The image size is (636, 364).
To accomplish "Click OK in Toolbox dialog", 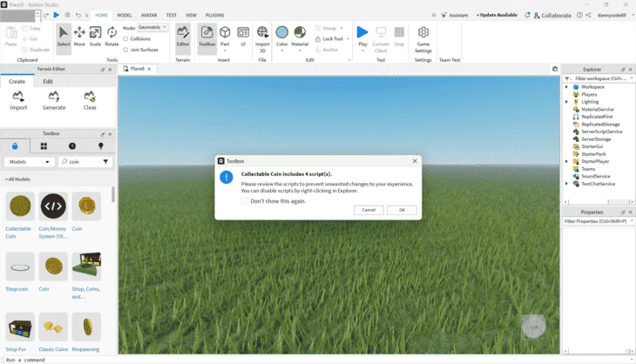I will pyautogui.click(x=402, y=210).
